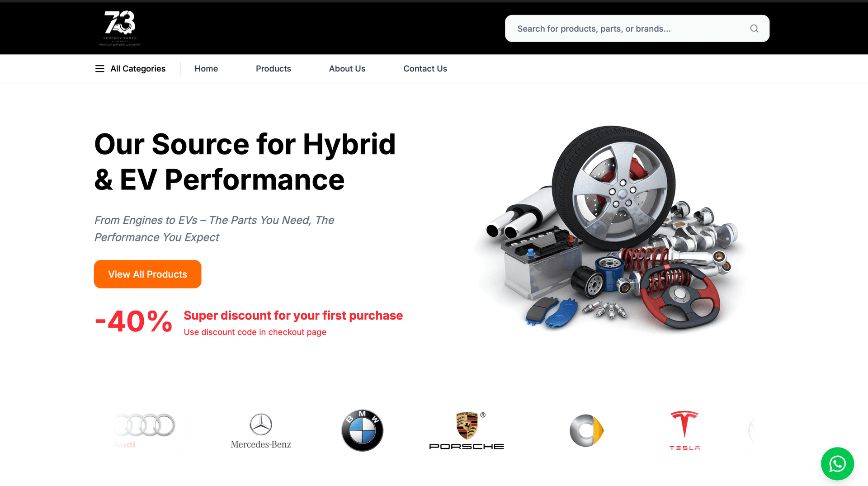This screenshot has height=486, width=868.
Task: Open the WhatsApp chat bubble
Action: pos(837,463)
